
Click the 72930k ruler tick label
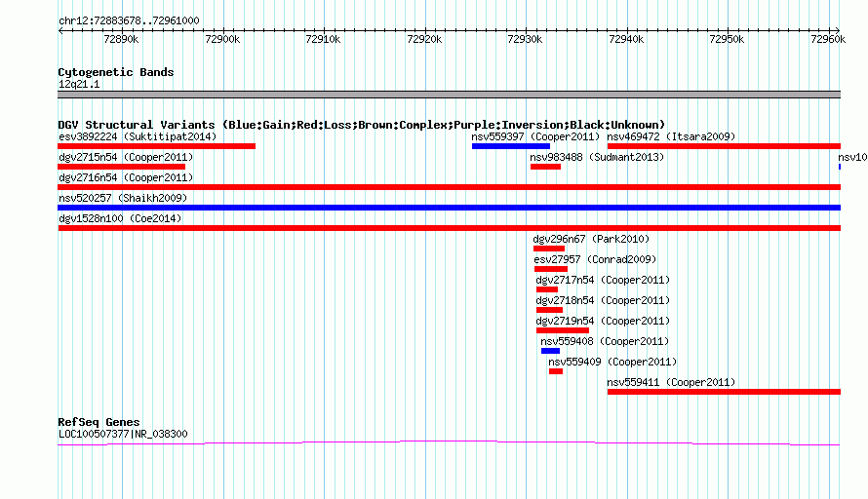(526, 39)
